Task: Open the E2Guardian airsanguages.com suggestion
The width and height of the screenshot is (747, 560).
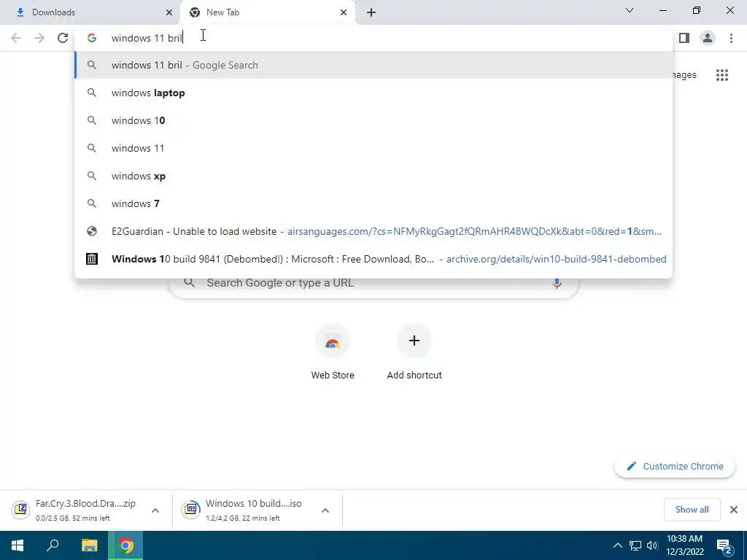Action: pyautogui.click(x=373, y=231)
